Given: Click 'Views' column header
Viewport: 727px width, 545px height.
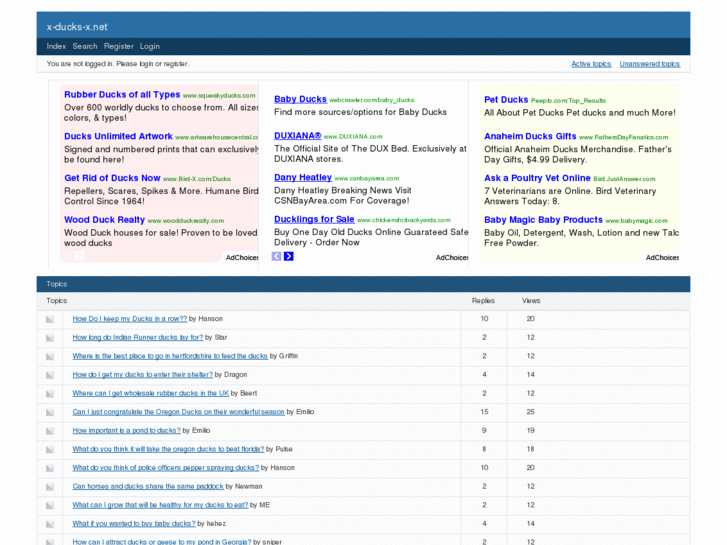Looking at the screenshot, I should [531, 301].
